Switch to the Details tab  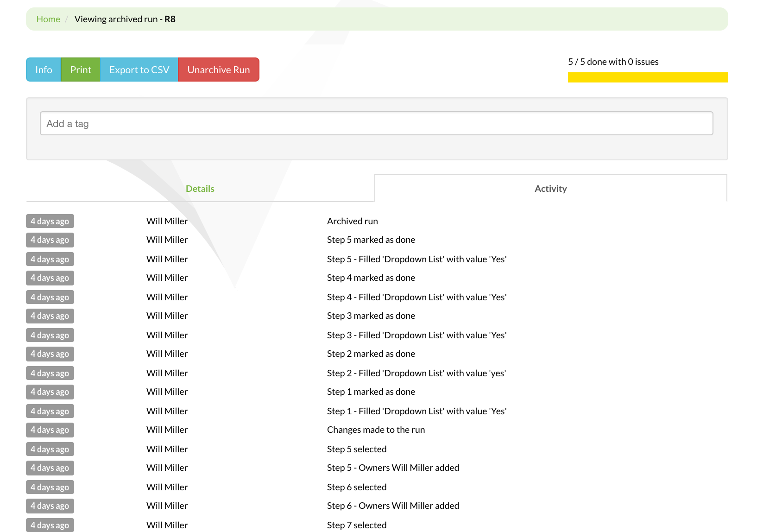pos(200,188)
